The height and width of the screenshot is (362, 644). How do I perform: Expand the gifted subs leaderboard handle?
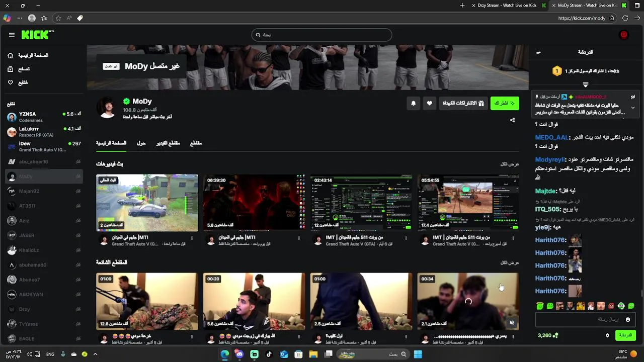(x=585, y=84)
